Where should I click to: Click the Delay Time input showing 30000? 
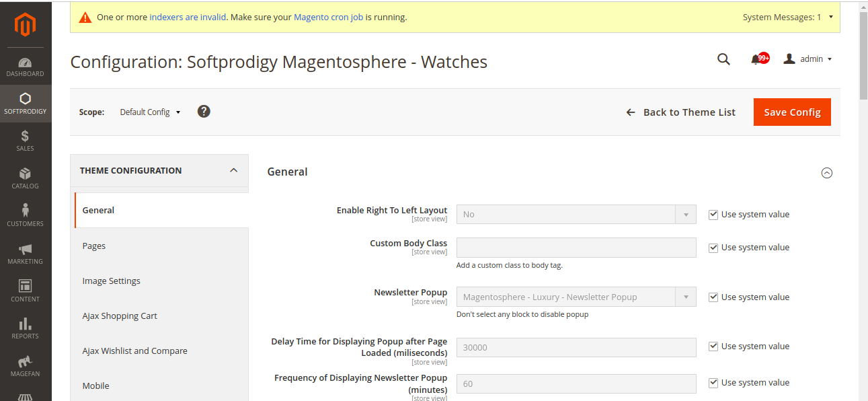(x=576, y=347)
